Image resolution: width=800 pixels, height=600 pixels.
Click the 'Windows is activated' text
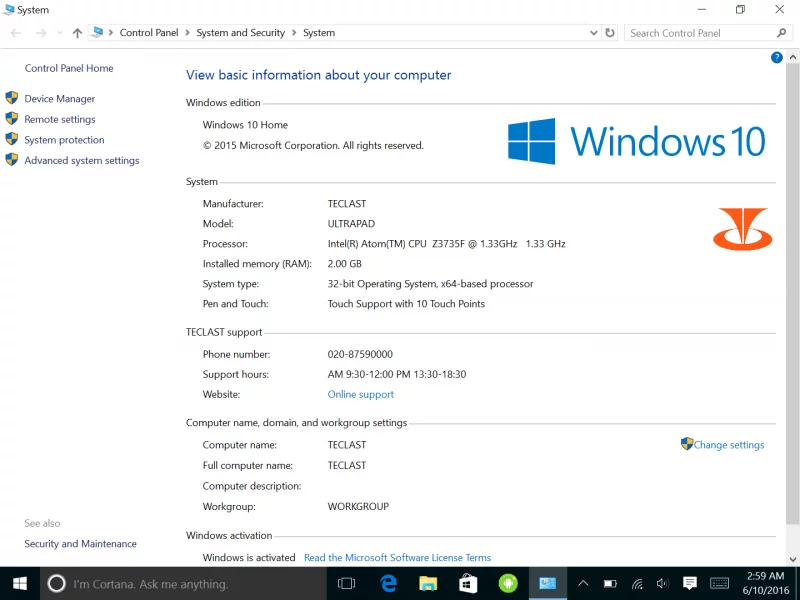249,558
